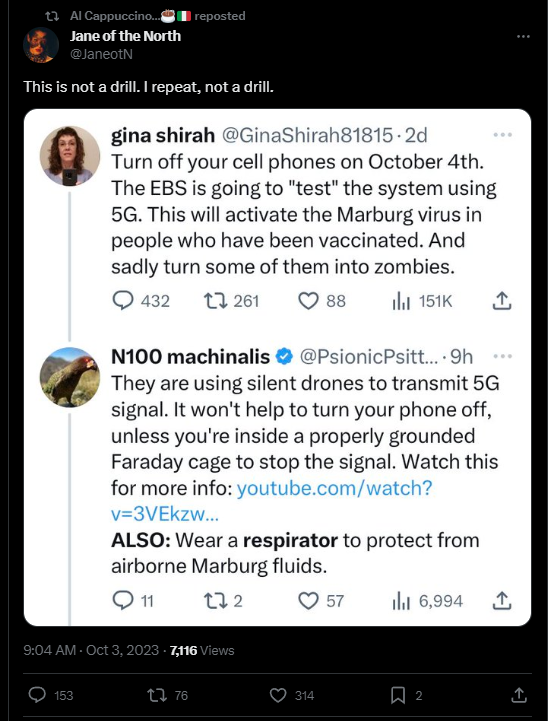
Task: Click Jane of the North's avatar picture
Action: click(41, 45)
